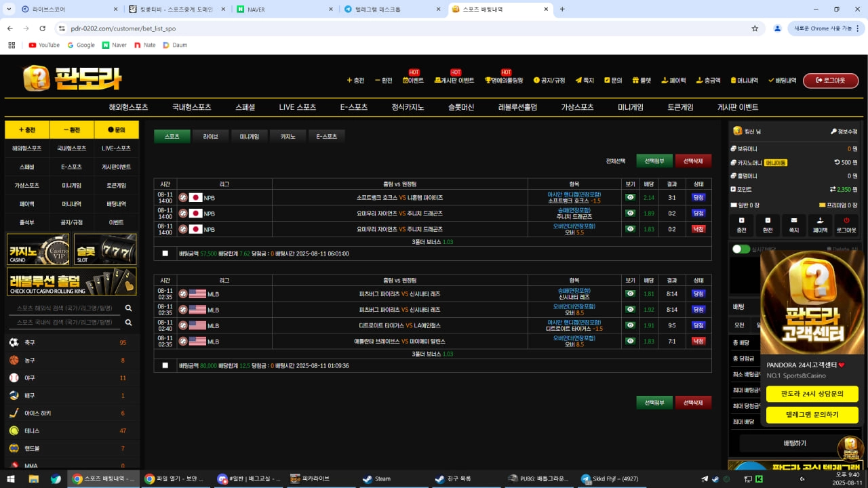Switch to the 카지노 bet history tab
868x488 pixels.
click(x=288, y=136)
